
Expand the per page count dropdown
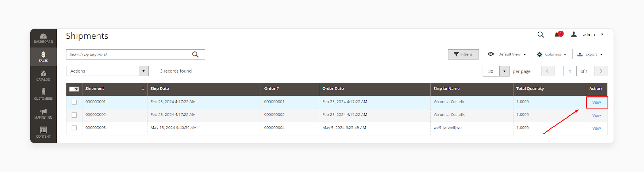point(504,71)
